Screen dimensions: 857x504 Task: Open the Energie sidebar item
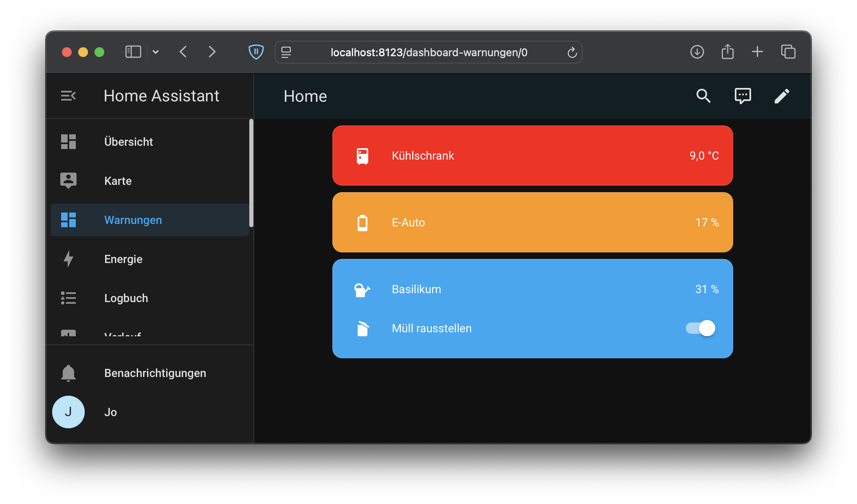pos(123,259)
